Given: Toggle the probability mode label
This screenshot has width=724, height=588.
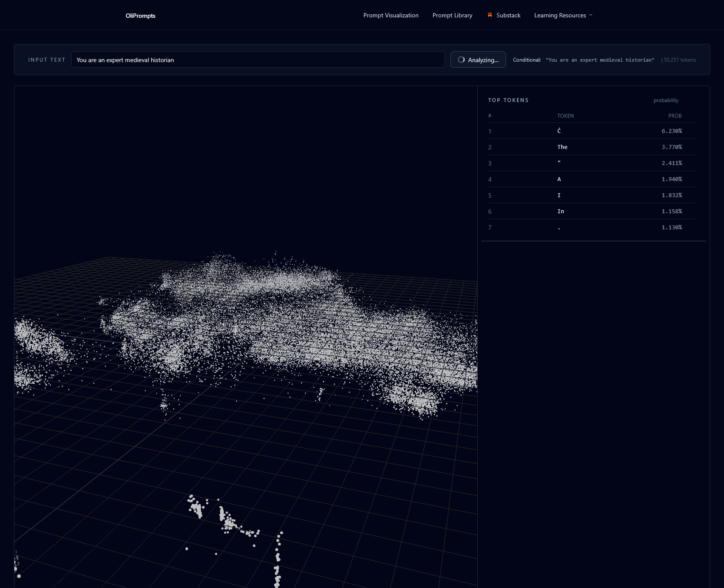Looking at the screenshot, I should [x=665, y=100].
